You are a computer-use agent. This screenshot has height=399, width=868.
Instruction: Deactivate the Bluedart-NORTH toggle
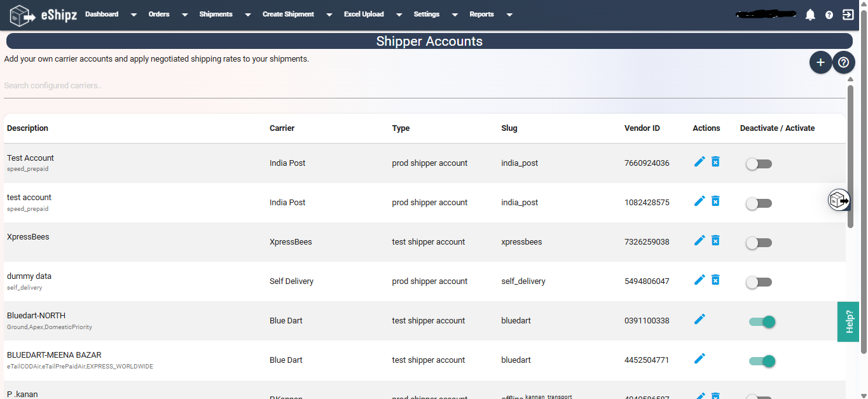click(762, 322)
